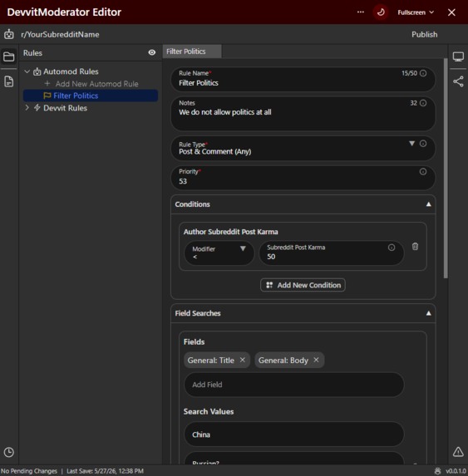Click the Add Field input
468x476 pixels.
(294, 385)
